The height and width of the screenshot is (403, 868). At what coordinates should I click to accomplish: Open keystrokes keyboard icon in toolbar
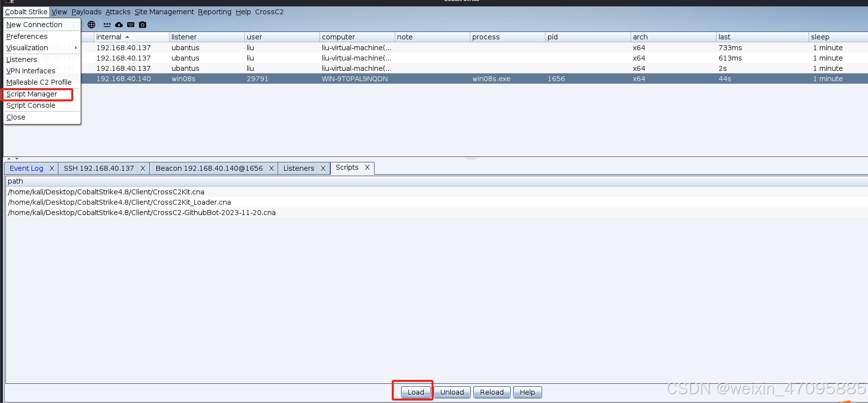[131, 25]
